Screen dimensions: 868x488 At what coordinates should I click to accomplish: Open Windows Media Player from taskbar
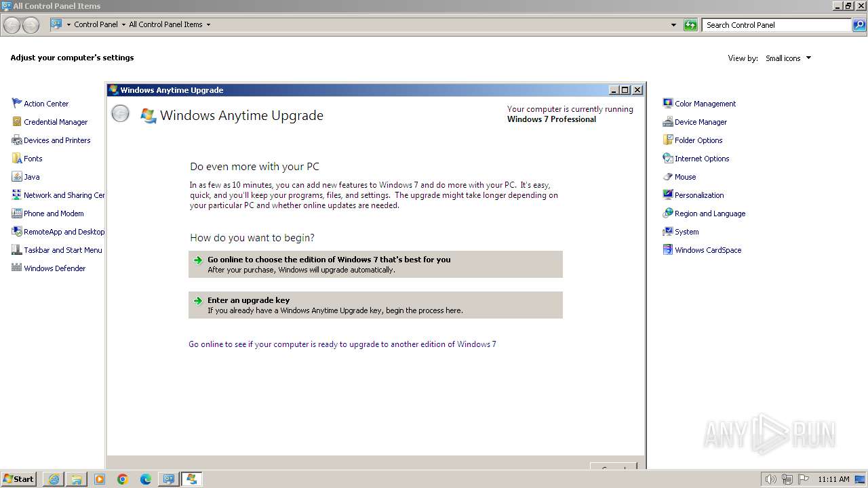coord(100,479)
